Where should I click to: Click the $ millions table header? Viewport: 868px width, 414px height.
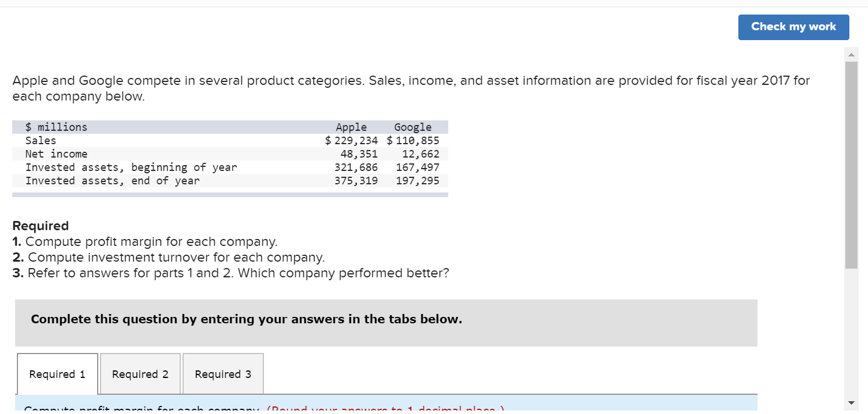pyautogui.click(x=56, y=127)
